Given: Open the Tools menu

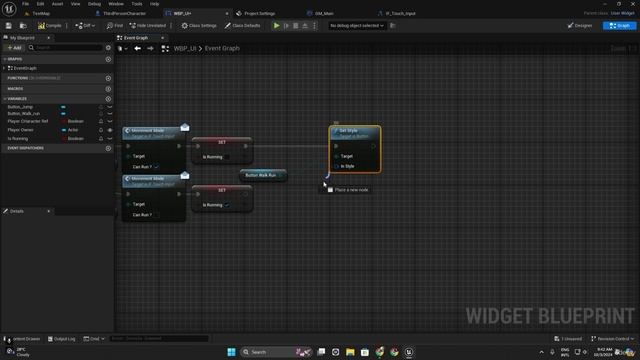Looking at the screenshot, I should [137, 4].
